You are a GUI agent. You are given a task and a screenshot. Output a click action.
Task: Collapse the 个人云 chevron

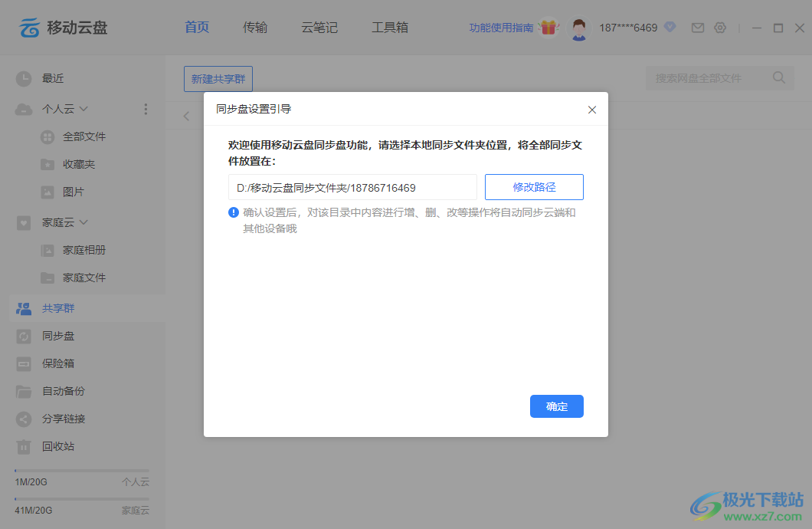84,109
